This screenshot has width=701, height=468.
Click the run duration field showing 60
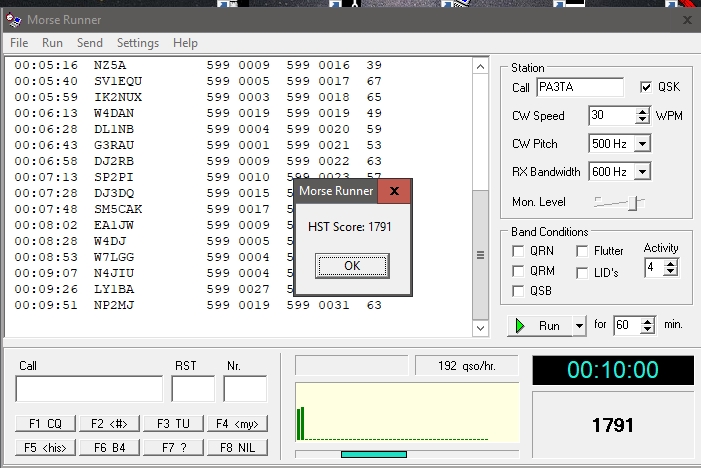(627, 325)
